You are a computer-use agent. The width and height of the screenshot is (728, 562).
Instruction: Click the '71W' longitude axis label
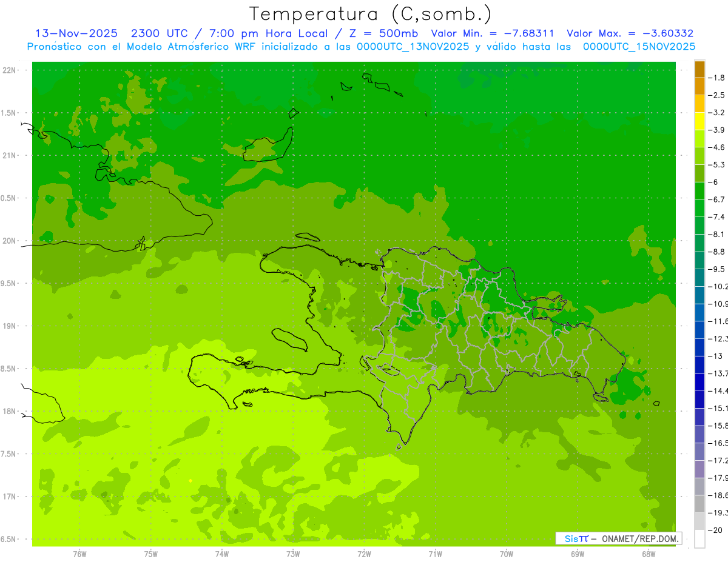point(435,554)
